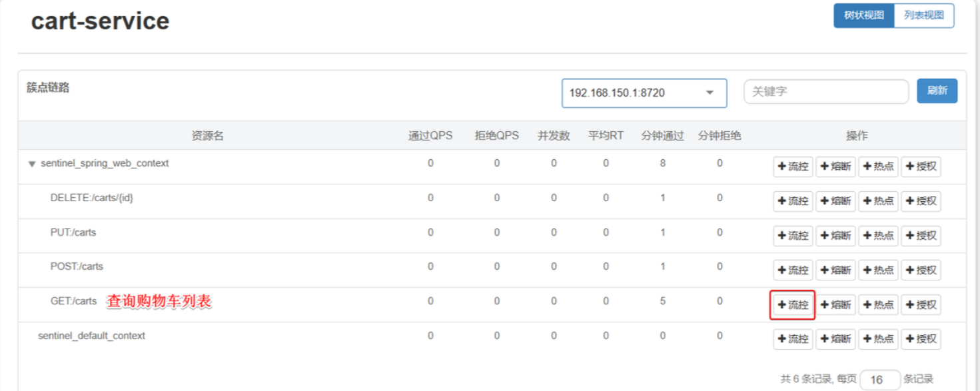Click 热点 button for POST:/carts row
980x391 pixels.
tap(878, 270)
